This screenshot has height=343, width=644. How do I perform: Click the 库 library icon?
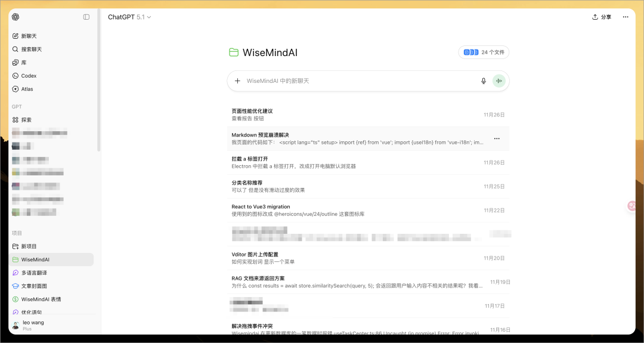(x=15, y=63)
